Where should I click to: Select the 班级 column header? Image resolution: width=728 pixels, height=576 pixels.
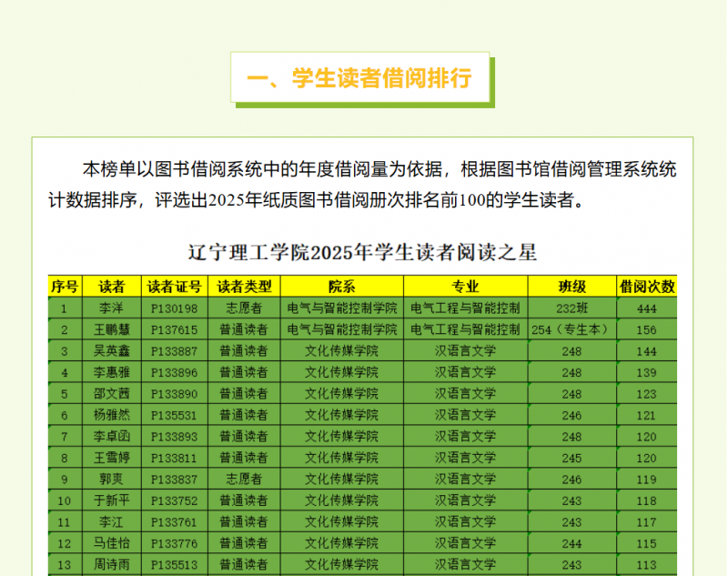[572, 287]
